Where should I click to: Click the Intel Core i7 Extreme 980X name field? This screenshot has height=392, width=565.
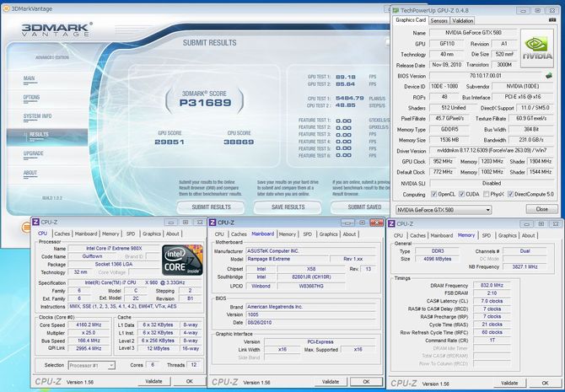coord(114,249)
